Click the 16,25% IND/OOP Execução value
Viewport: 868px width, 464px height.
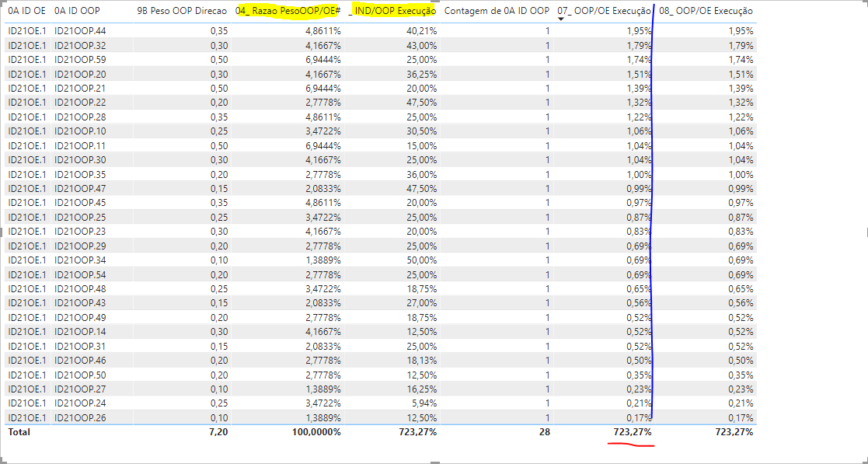coord(421,389)
